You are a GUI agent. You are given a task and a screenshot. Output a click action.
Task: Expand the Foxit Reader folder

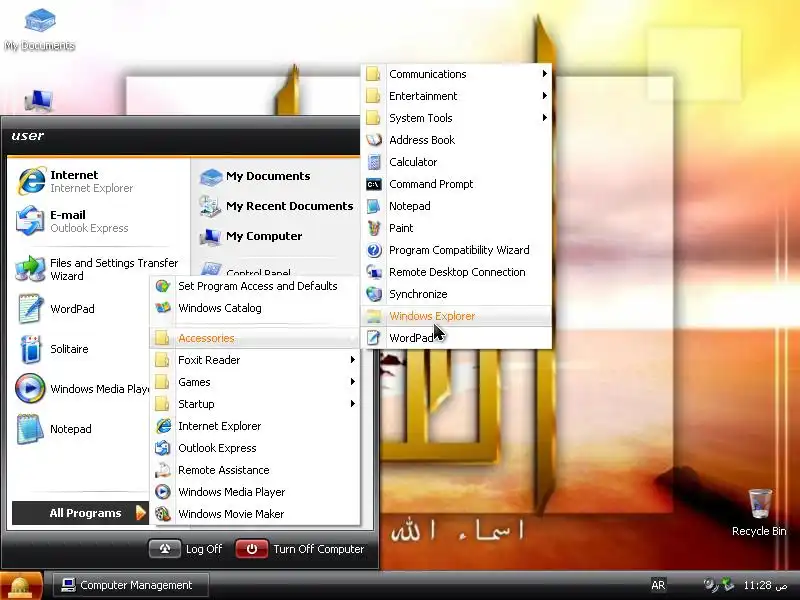click(255, 360)
